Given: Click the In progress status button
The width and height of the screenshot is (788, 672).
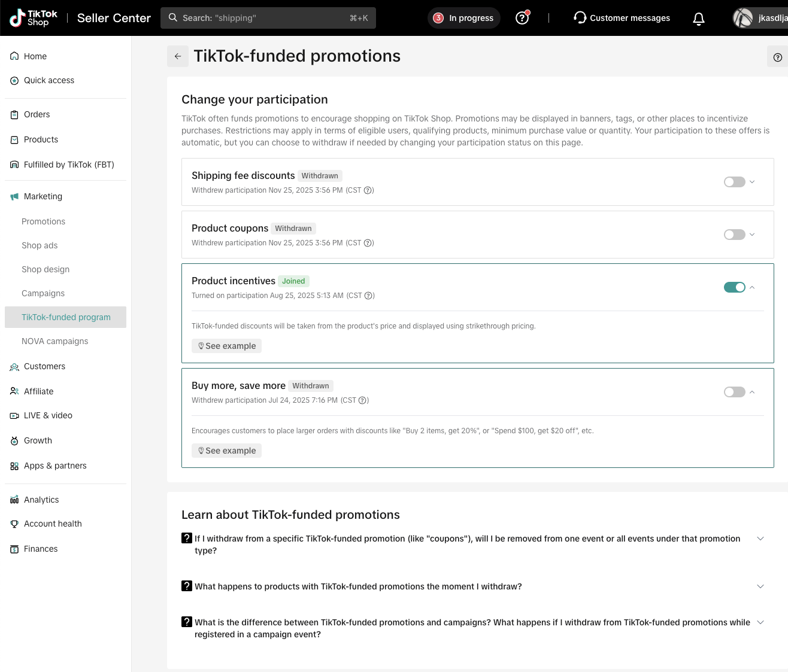Looking at the screenshot, I should click(464, 18).
